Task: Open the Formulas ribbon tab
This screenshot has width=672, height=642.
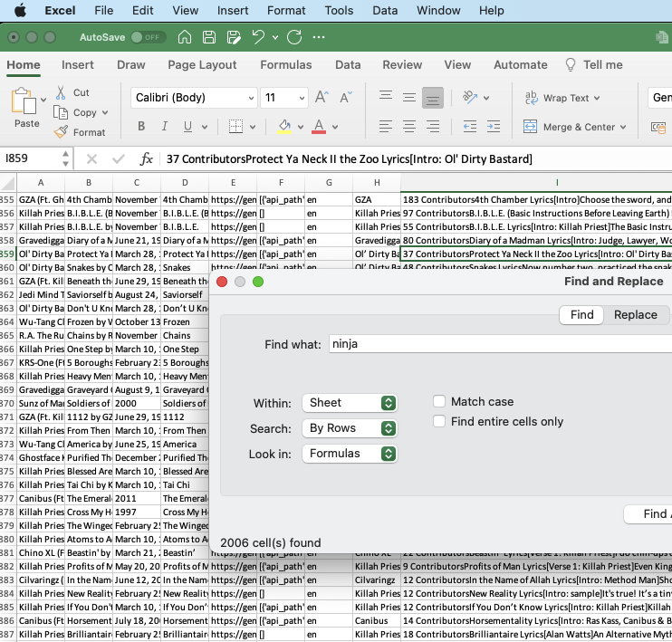Action: click(286, 64)
